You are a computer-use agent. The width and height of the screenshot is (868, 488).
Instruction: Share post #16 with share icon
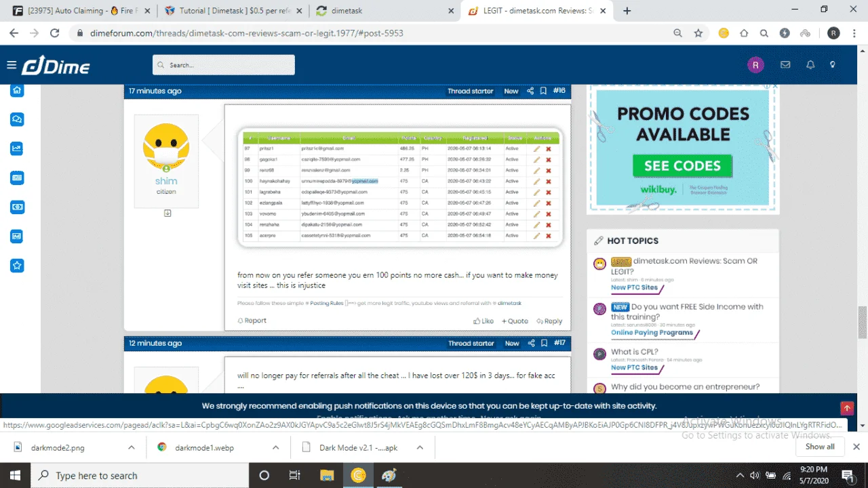coord(531,91)
